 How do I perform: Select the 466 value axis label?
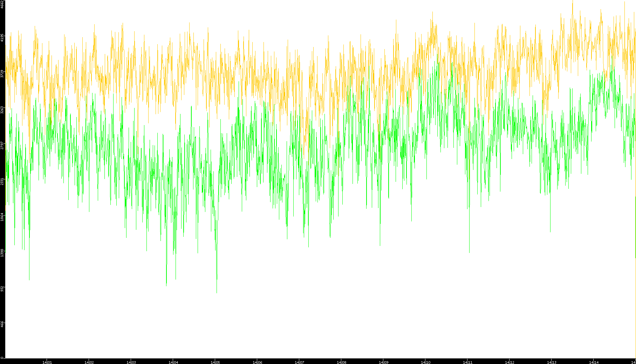point(2,324)
